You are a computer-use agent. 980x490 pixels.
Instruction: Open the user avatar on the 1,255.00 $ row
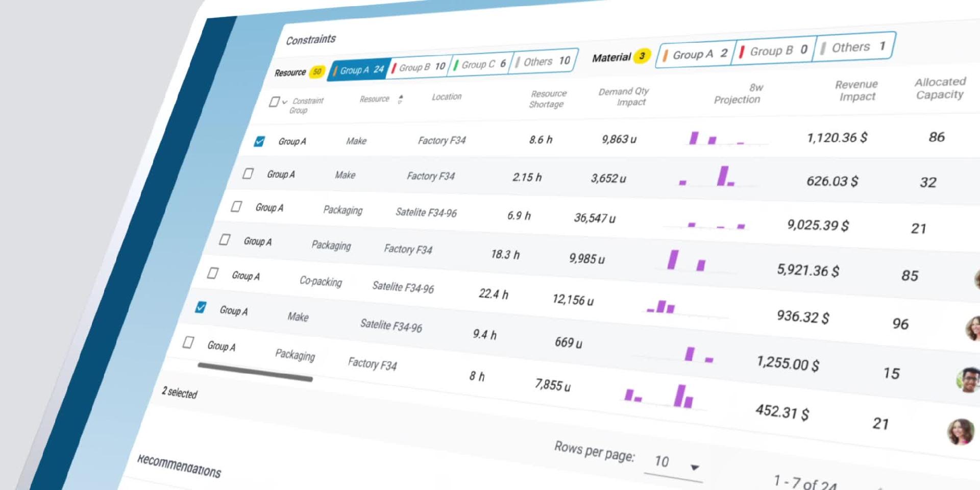(x=968, y=380)
